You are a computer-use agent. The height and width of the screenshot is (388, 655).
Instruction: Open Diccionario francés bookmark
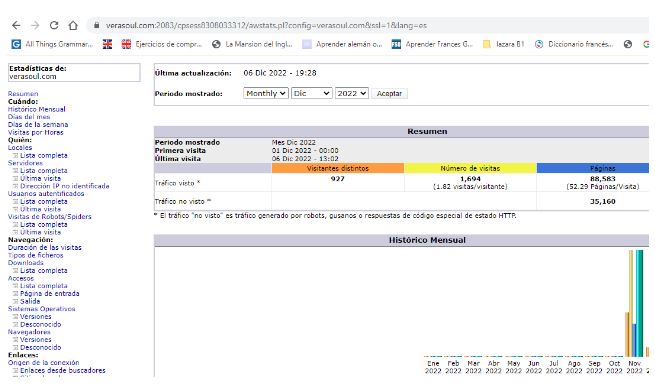click(x=574, y=44)
